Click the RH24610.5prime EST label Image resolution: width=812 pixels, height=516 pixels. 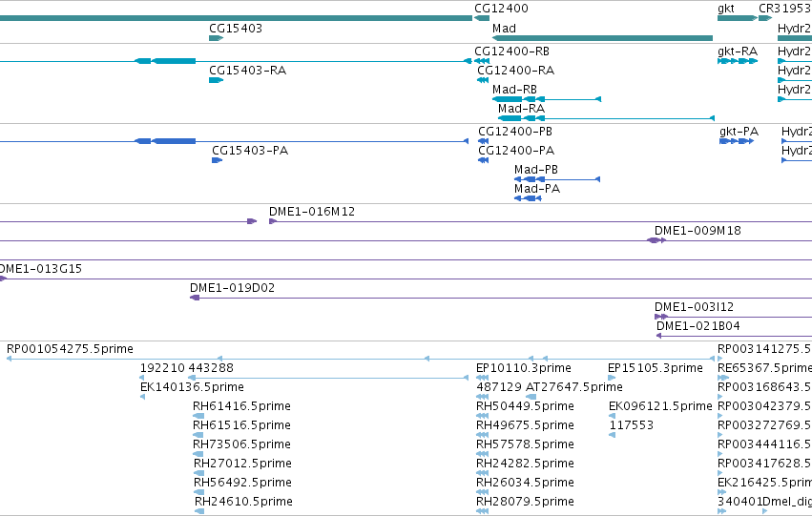[x=244, y=502]
